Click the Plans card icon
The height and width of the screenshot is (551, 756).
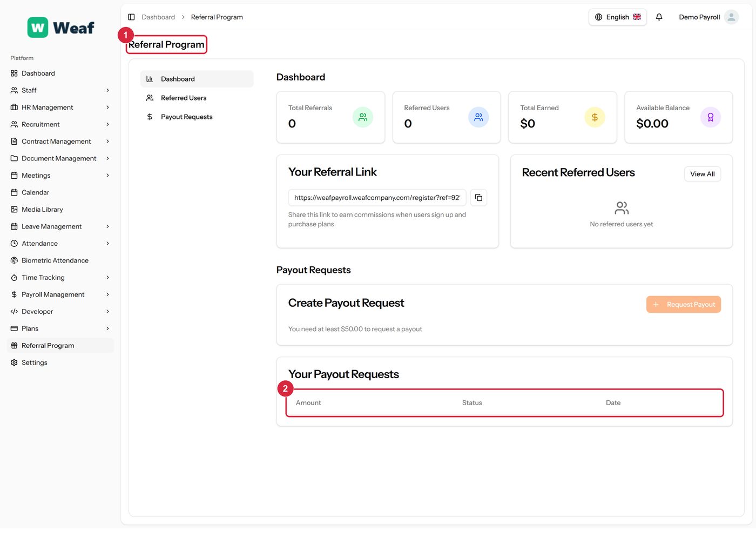[x=14, y=328]
